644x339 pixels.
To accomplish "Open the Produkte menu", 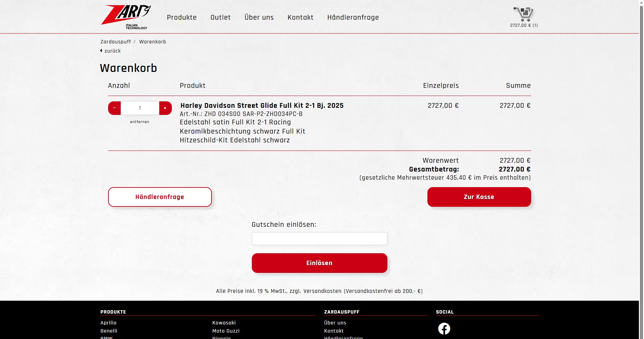I will click(182, 17).
